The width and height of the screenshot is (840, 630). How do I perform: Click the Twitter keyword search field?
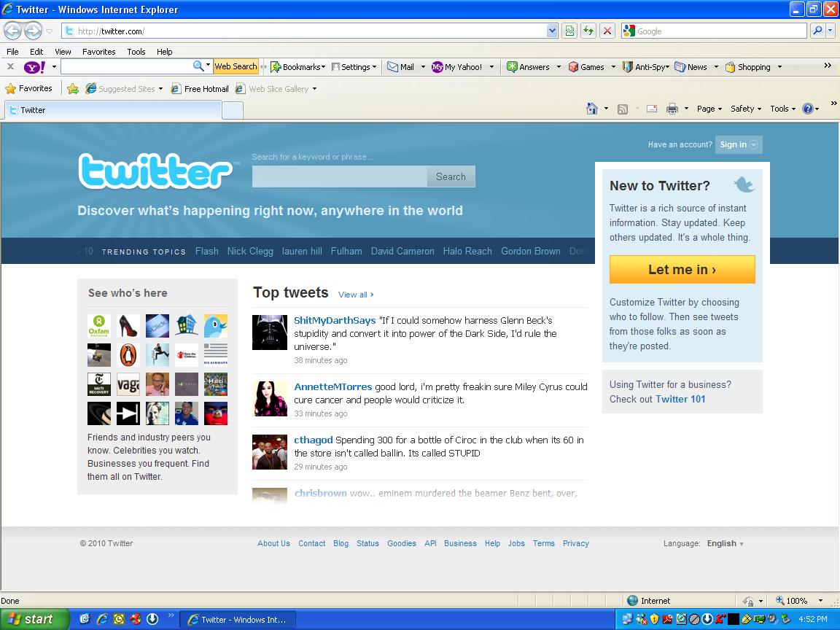pyautogui.click(x=340, y=176)
